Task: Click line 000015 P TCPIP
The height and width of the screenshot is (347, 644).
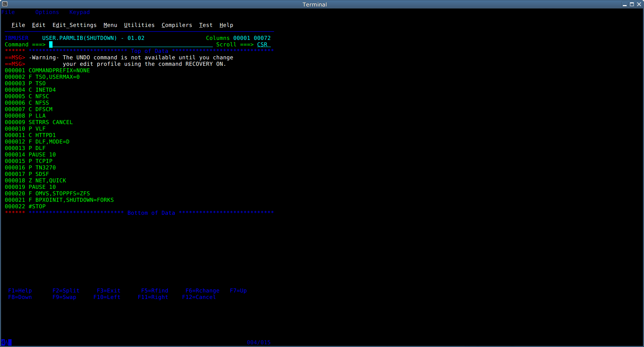Action: 29,161
